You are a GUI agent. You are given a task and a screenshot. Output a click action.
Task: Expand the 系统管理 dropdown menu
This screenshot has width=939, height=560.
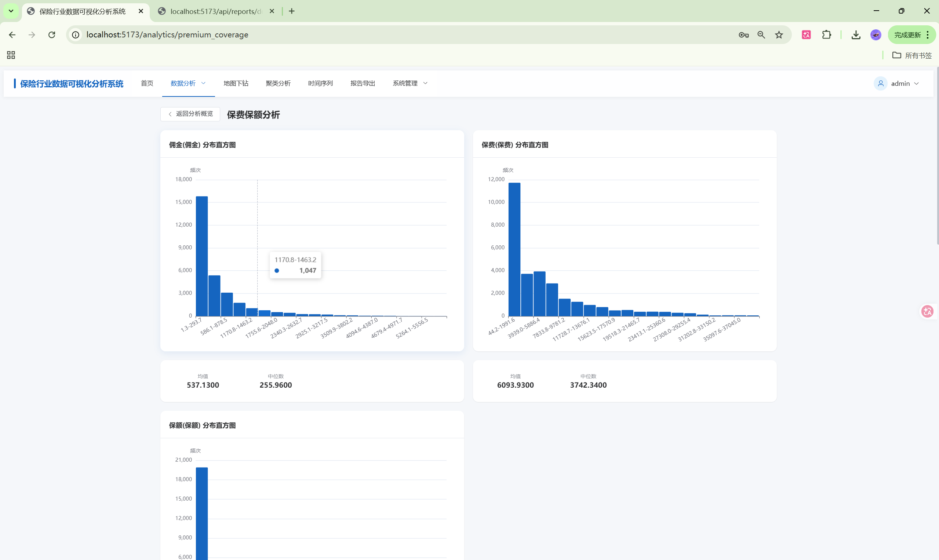click(x=410, y=83)
